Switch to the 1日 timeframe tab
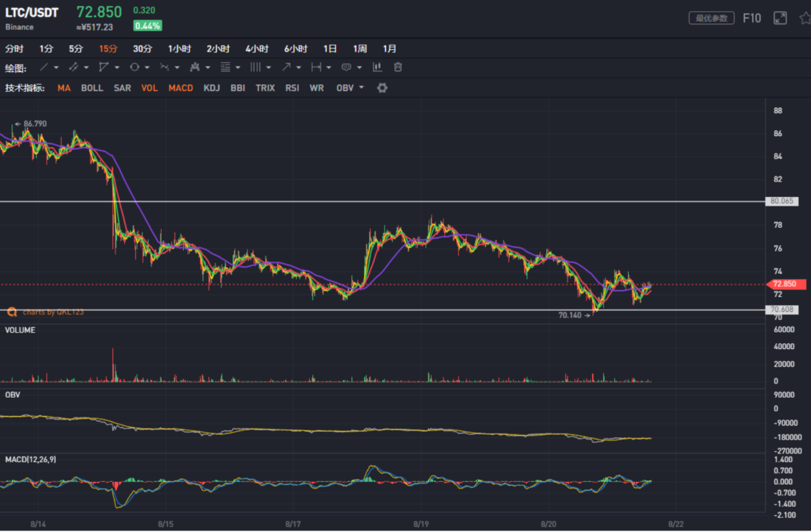The width and height of the screenshot is (811, 532). point(330,48)
